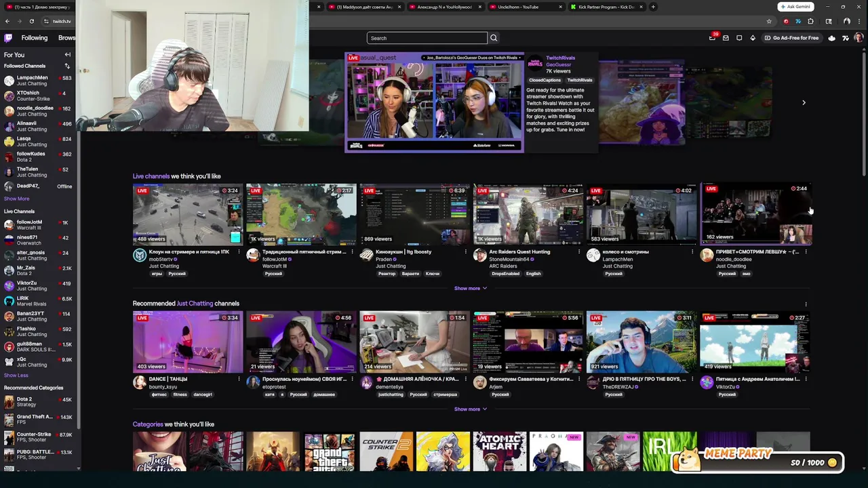
Task: Open the DANCE | ТАНЦЫ stream thumbnail
Action: click(188, 342)
